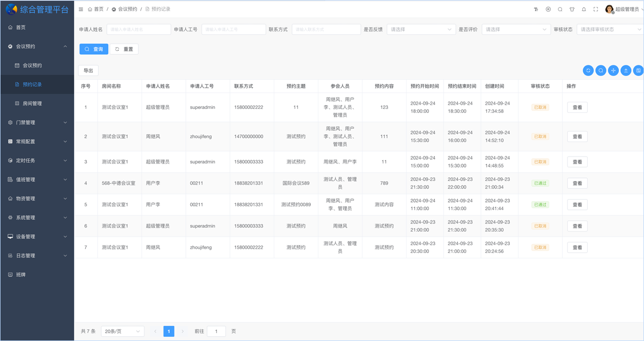Collapse the 会议预约 sidebar group
Image resolution: width=644 pixels, height=341 pixels.
[x=37, y=47]
